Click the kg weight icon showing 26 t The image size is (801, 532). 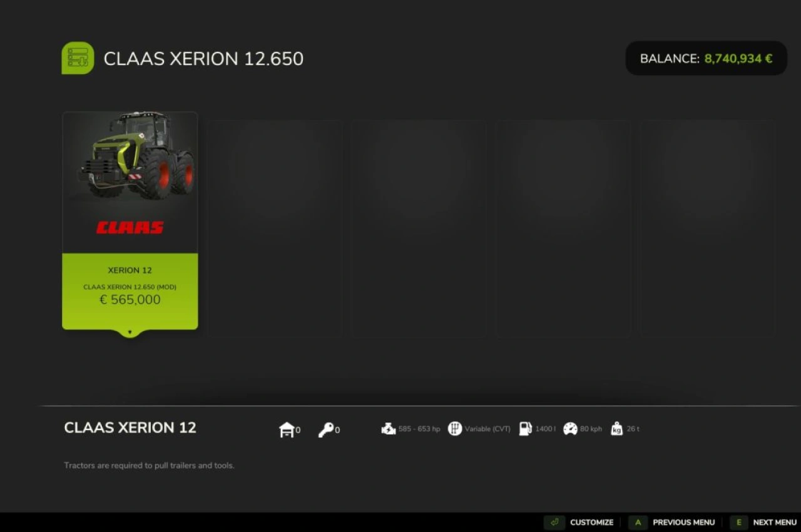pyautogui.click(x=616, y=429)
